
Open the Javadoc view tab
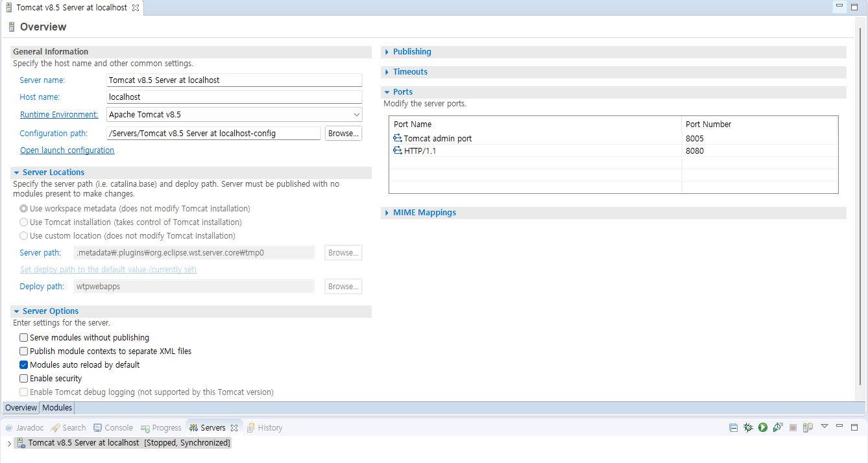pos(24,428)
